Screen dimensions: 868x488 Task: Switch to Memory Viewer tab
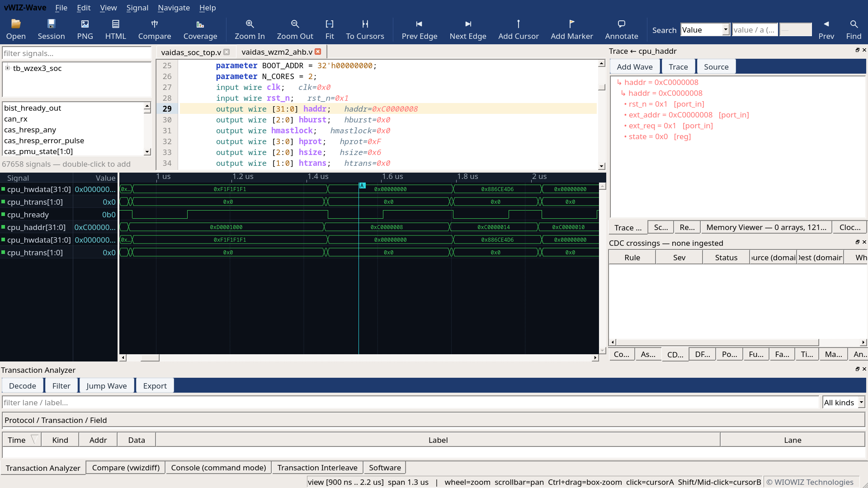point(766,227)
